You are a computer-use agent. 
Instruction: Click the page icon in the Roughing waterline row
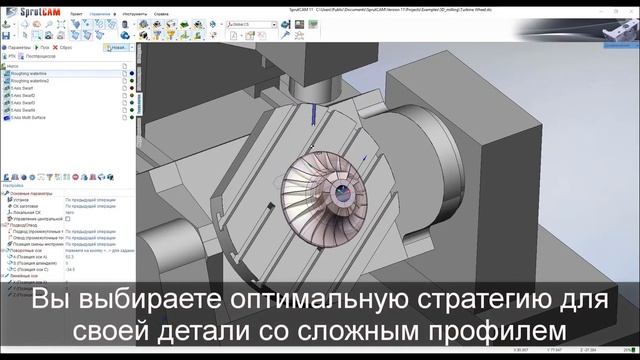coord(124,73)
